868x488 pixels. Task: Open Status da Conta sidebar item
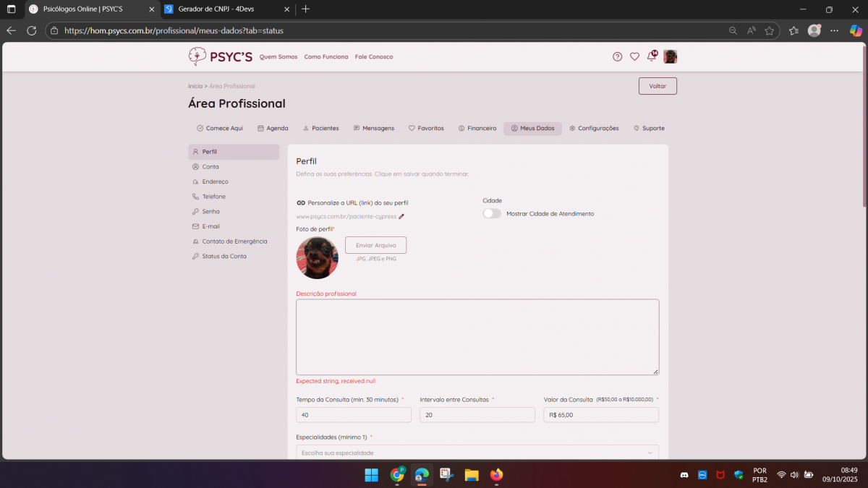pos(224,256)
